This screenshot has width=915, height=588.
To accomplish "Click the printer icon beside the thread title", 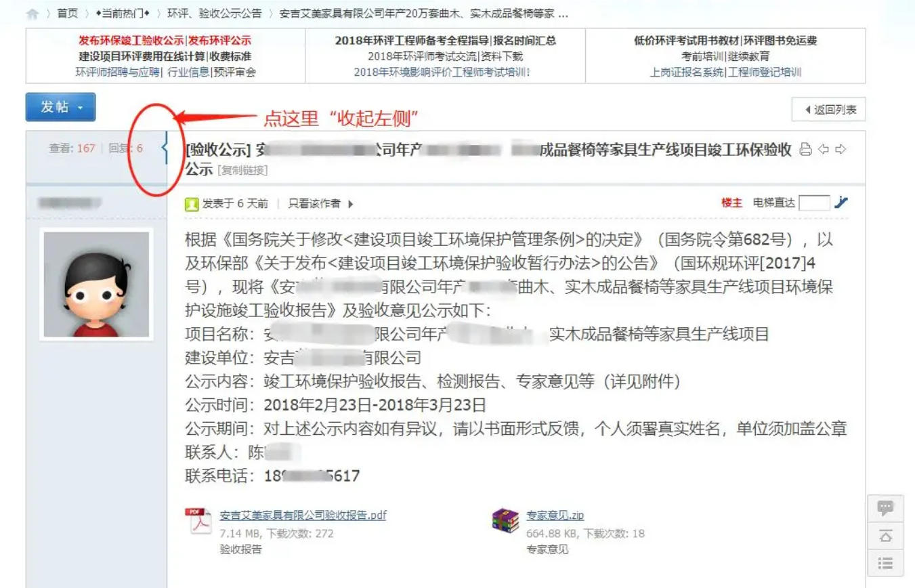I will click(x=805, y=150).
